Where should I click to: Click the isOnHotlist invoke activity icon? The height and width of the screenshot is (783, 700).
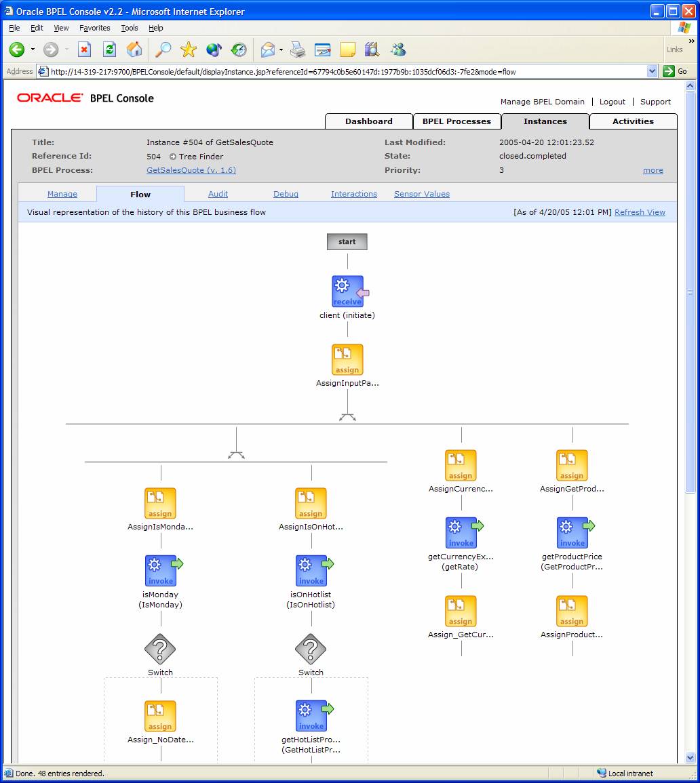pyautogui.click(x=311, y=571)
